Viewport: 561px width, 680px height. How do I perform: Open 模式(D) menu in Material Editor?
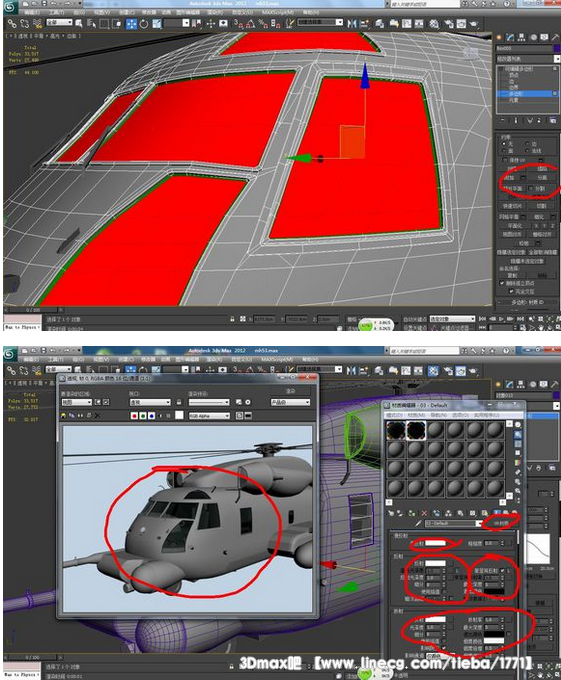(395, 415)
